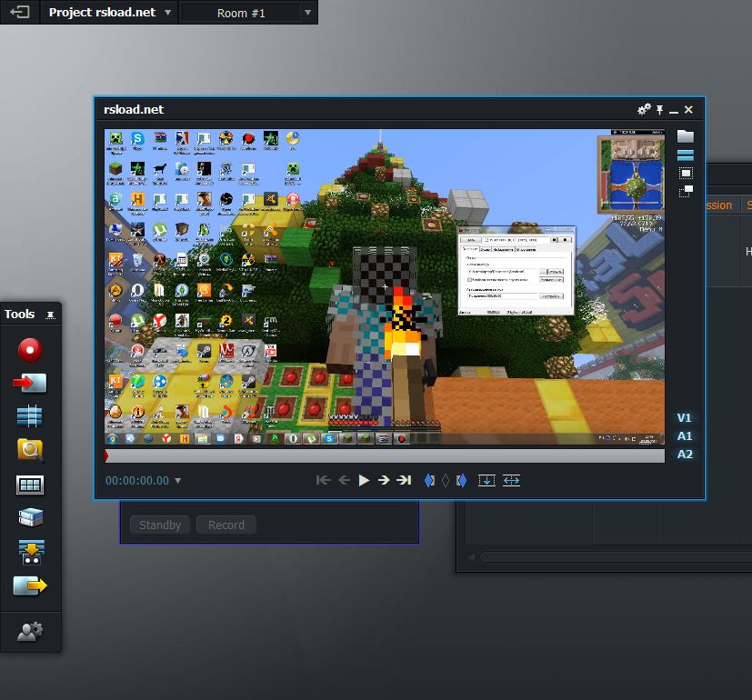Mark the out point
Image resolution: width=752 pixels, height=700 pixels.
[x=461, y=480]
